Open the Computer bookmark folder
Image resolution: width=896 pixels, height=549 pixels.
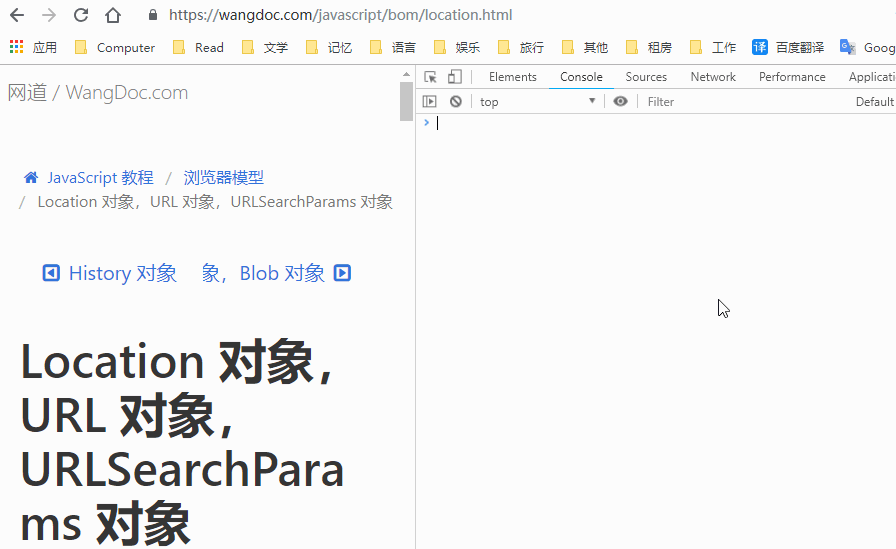115,47
